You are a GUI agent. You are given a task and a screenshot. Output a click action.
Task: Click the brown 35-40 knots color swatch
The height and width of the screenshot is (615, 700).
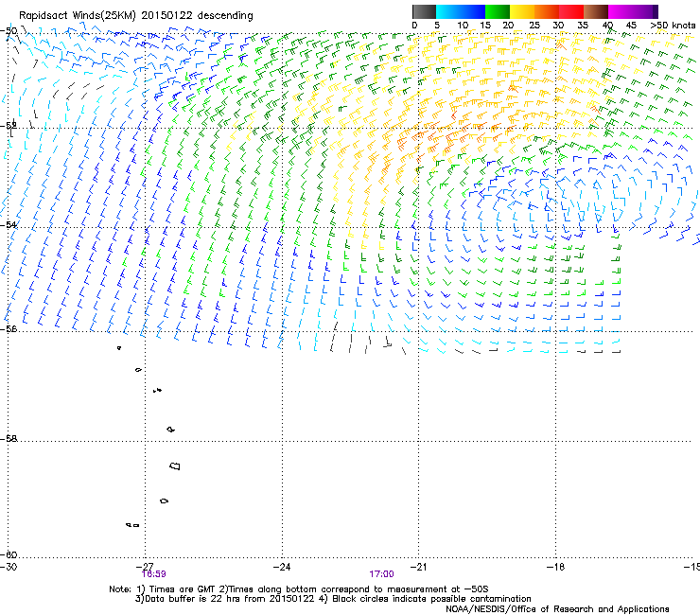tap(596, 11)
